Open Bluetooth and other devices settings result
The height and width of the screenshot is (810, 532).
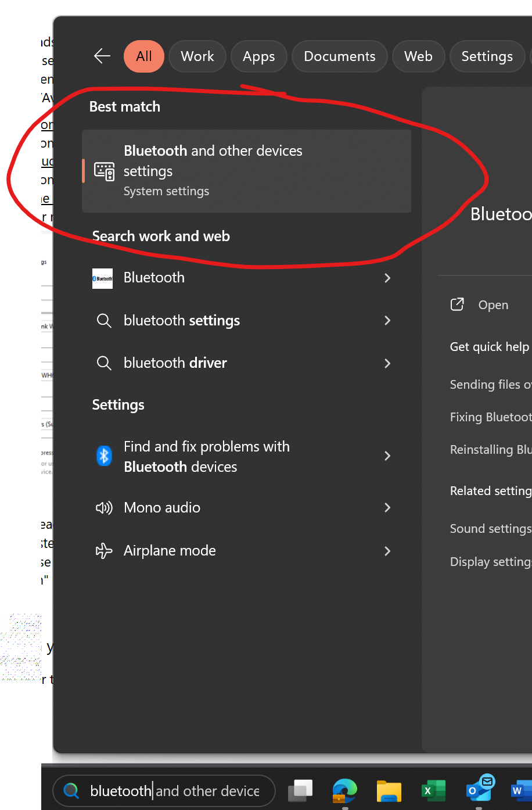click(x=246, y=171)
